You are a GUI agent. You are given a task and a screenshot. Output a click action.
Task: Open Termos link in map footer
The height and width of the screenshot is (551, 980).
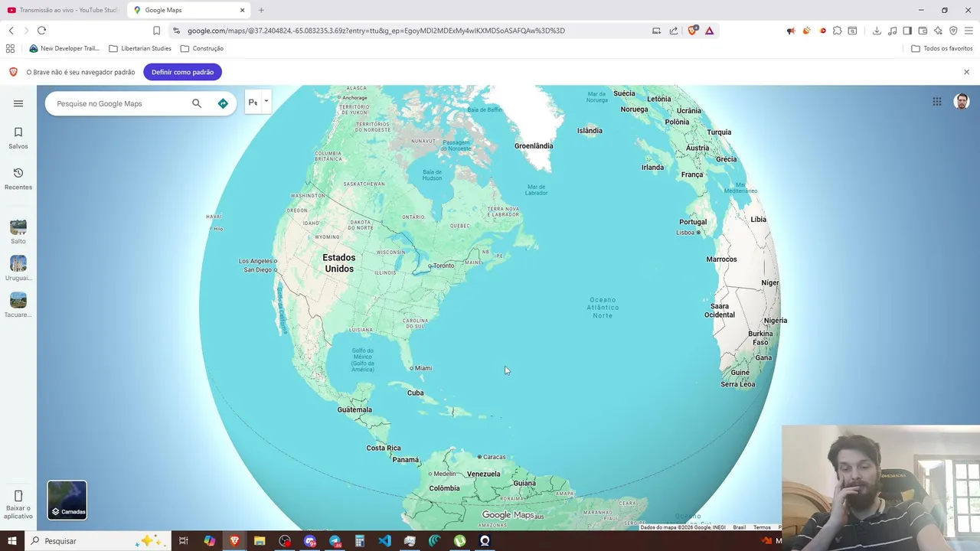coord(762,527)
